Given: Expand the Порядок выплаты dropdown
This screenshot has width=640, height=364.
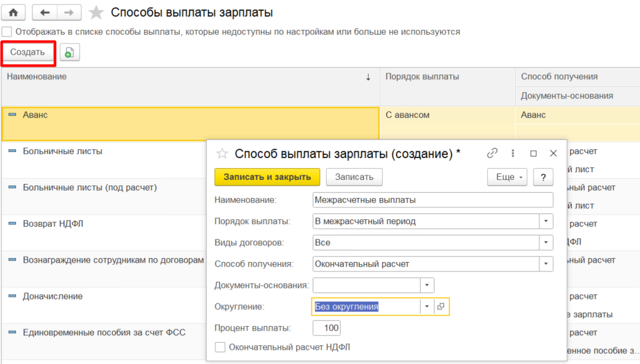Looking at the screenshot, I should 546,221.
